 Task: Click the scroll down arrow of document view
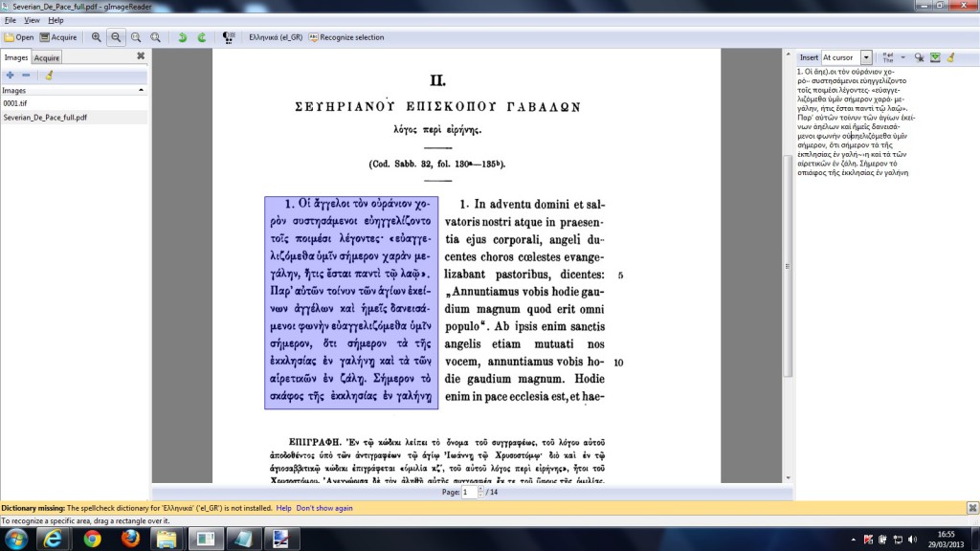(789, 478)
